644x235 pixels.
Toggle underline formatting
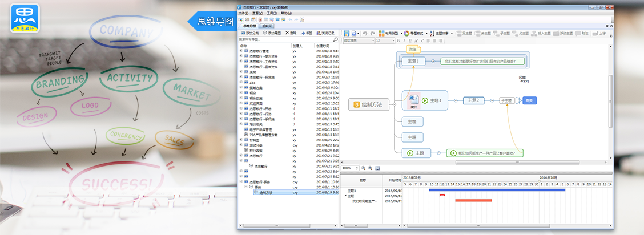pyautogui.click(x=410, y=40)
